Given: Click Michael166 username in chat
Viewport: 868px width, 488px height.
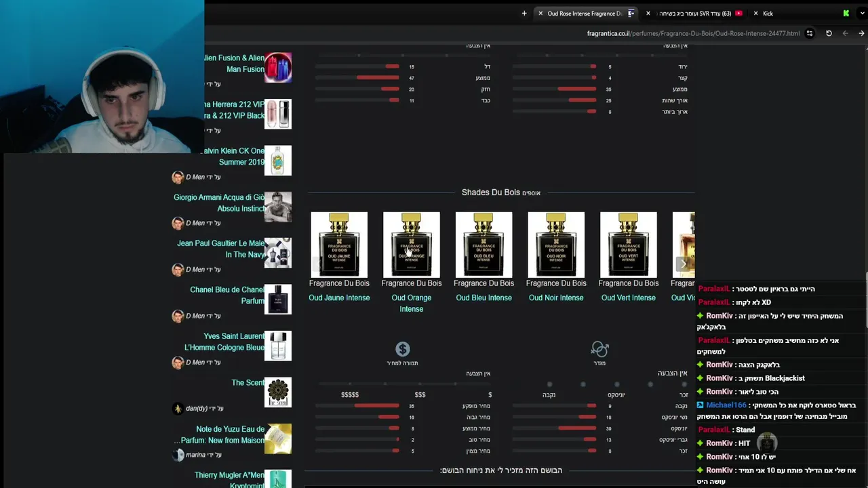Looking at the screenshot, I should (x=726, y=405).
